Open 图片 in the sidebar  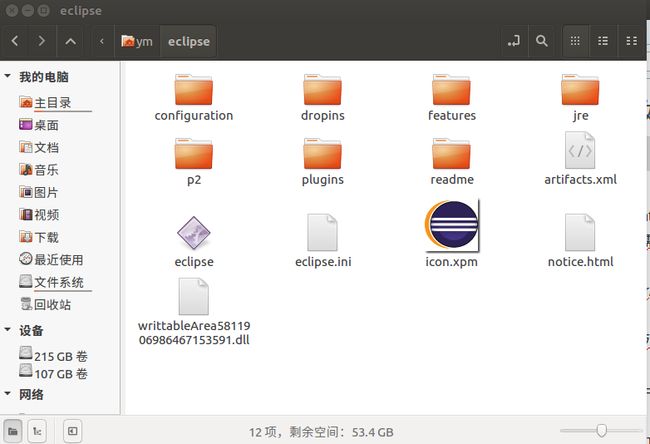pos(39,192)
